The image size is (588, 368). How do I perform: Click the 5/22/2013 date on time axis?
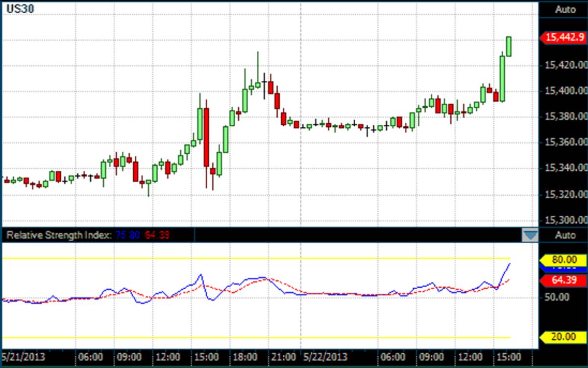(325, 356)
